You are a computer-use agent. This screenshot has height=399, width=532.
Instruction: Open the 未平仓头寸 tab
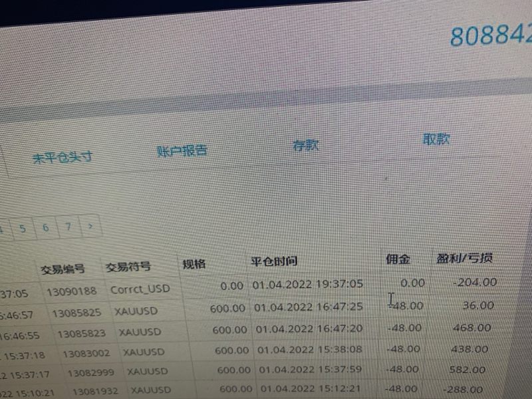(x=63, y=157)
